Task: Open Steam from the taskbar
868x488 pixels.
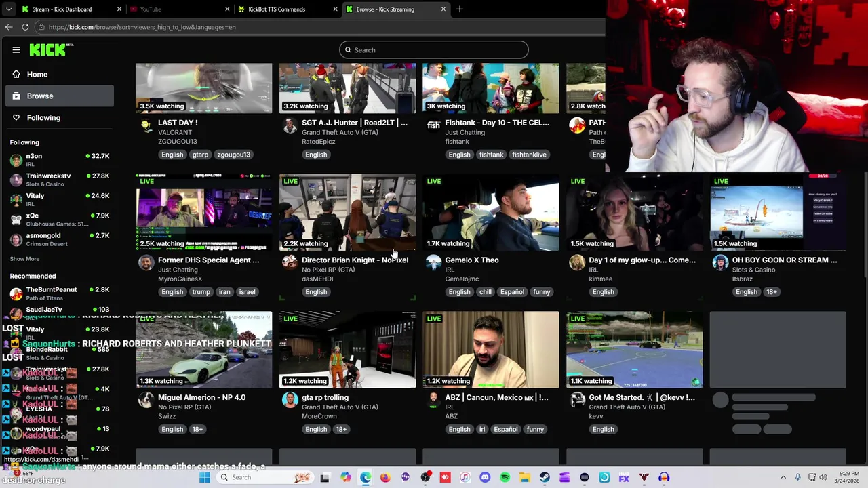Action: (545, 477)
